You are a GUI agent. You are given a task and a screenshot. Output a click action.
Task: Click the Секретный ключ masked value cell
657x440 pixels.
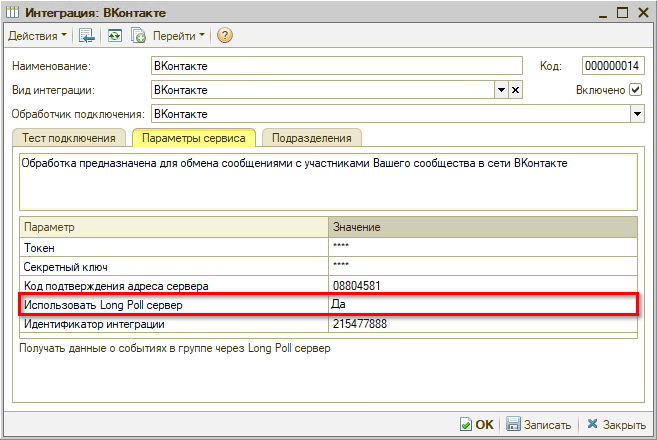(x=483, y=266)
